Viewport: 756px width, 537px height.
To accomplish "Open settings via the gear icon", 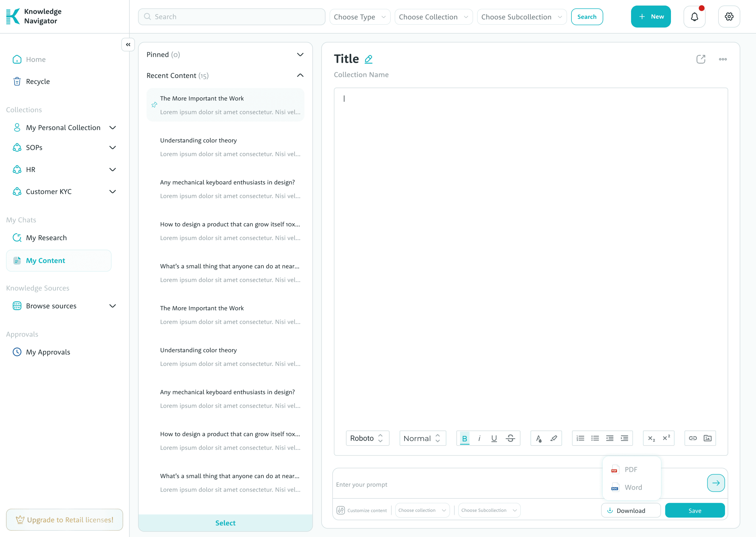I will point(729,17).
